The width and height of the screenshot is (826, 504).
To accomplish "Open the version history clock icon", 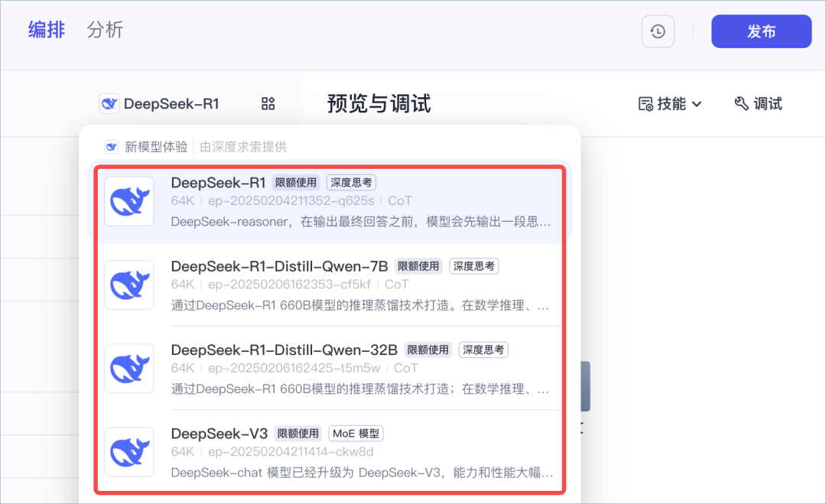I will click(658, 31).
